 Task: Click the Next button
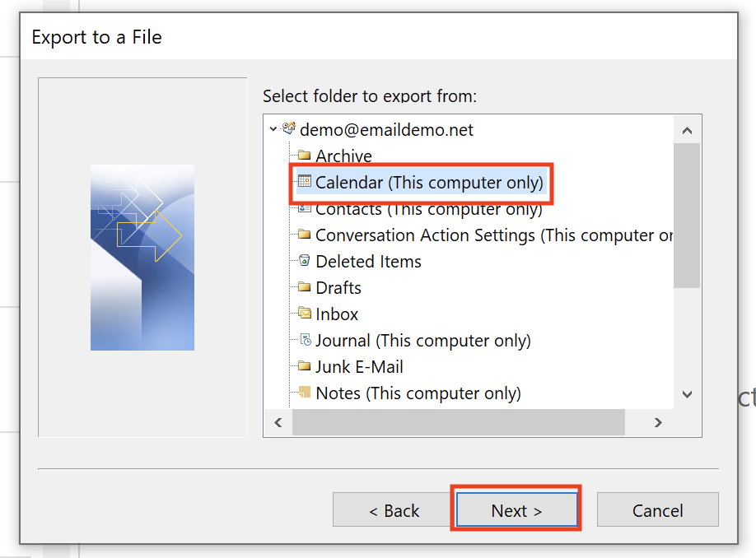click(x=516, y=509)
